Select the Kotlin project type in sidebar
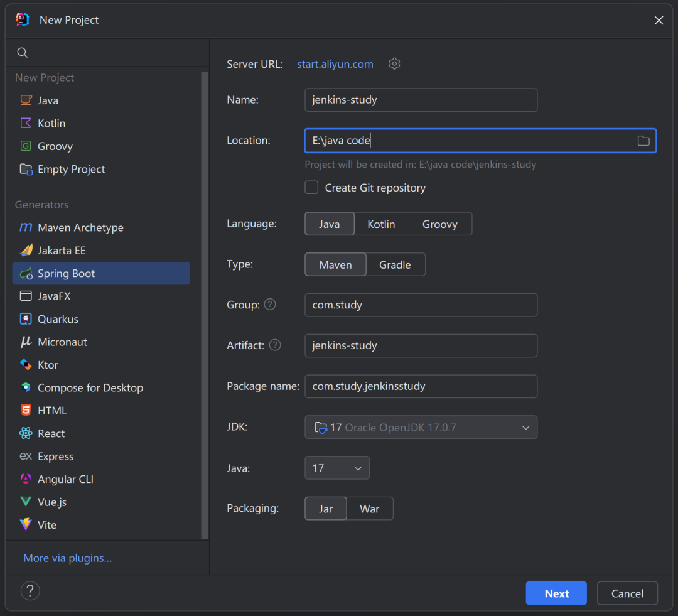The width and height of the screenshot is (678, 616). [x=51, y=124]
